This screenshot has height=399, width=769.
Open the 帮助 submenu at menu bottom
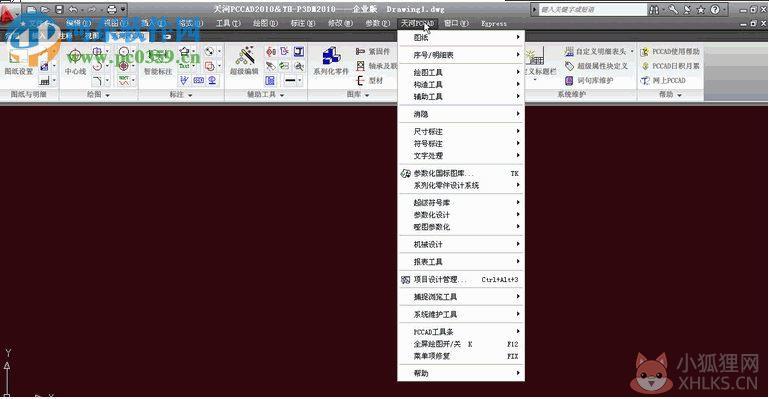pyautogui.click(x=461, y=374)
